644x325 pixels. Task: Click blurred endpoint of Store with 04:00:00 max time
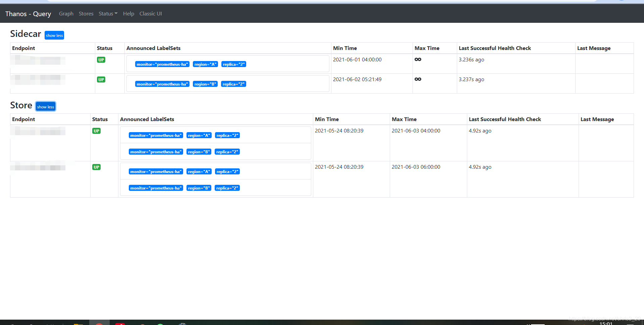(38, 131)
